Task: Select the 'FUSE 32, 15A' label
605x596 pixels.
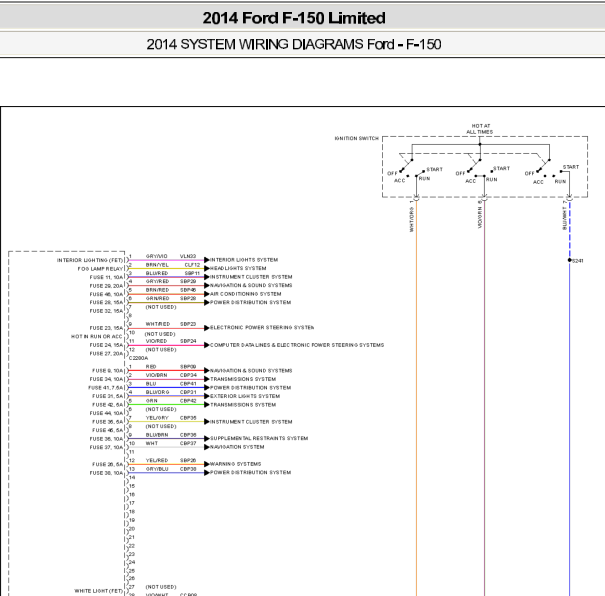Action: (x=106, y=311)
